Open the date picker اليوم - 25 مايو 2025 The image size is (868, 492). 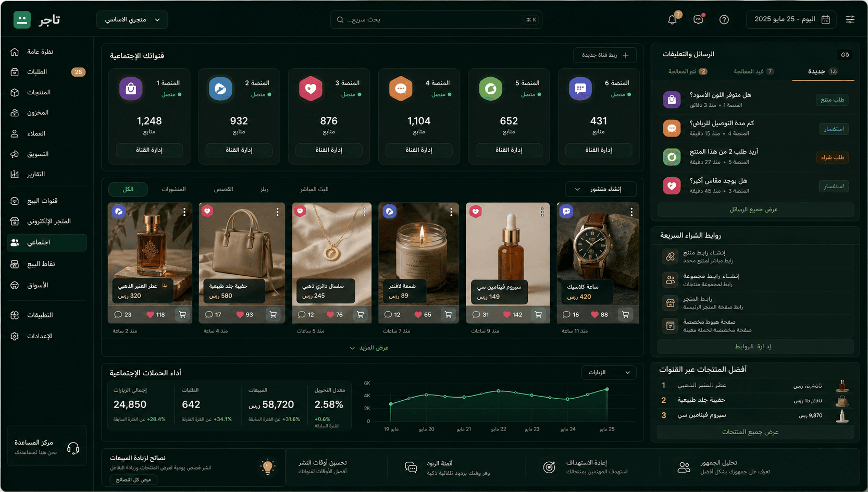coord(791,19)
